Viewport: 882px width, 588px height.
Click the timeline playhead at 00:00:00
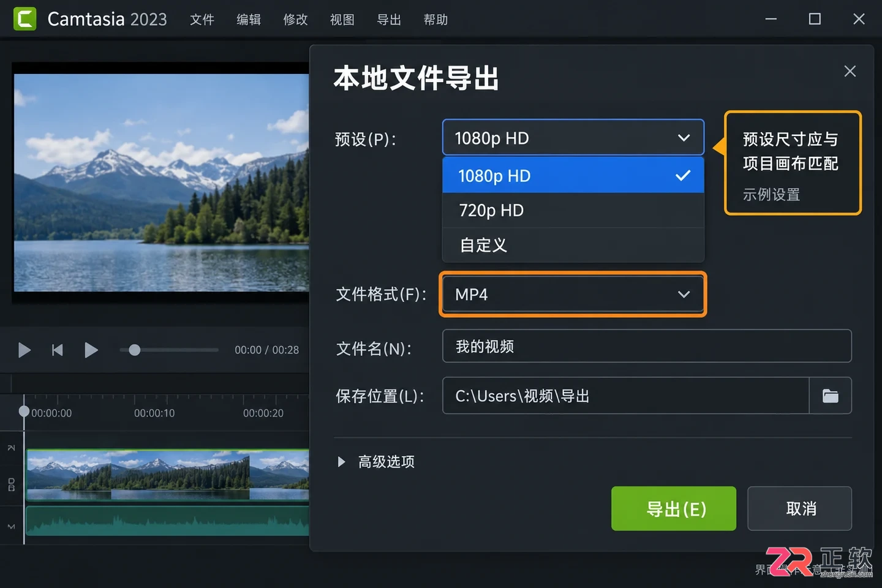tap(24, 412)
